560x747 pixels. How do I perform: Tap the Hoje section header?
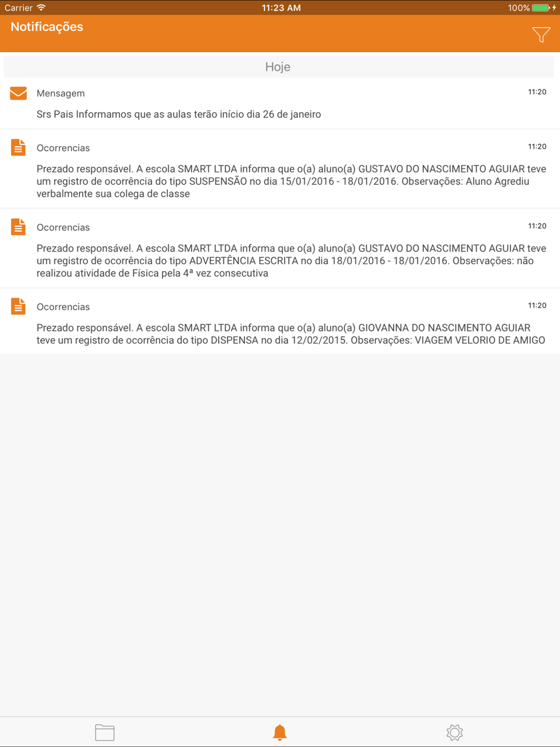[x=278, y=67]
